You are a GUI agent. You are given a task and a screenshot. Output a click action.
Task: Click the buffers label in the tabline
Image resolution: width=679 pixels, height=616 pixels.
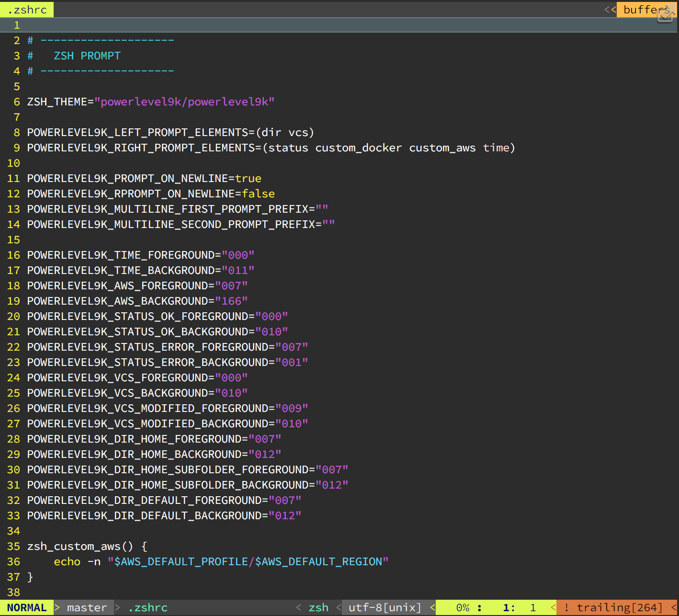click(646, 10)
